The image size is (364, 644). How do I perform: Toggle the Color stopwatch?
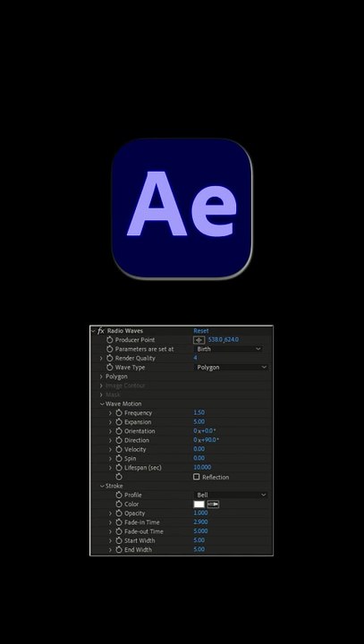coord(119,504)
